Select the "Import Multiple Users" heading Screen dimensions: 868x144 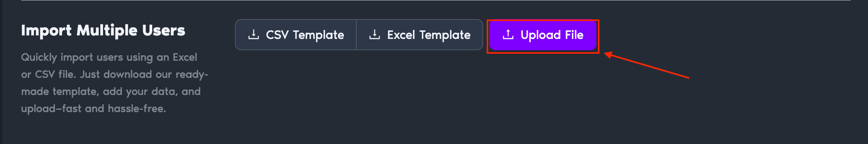[x=103, y=30]
